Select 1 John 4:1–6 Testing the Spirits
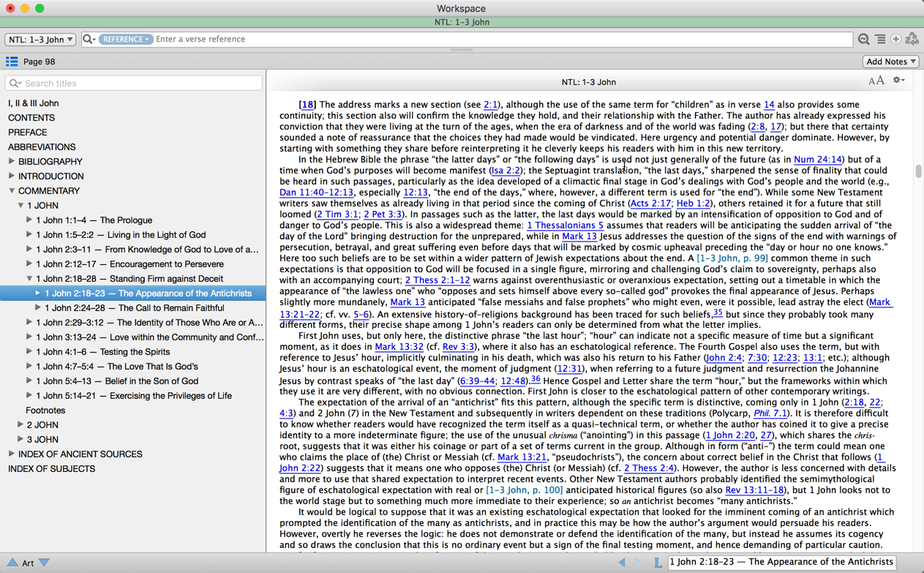Screen dimensions: 924x573 (x=102, y=352)
